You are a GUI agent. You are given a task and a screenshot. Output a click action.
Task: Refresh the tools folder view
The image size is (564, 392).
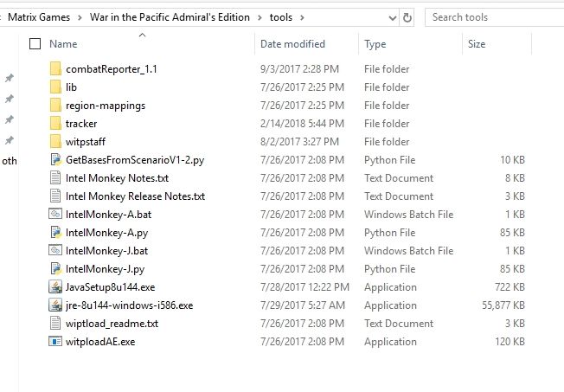click(x=407, y=17)
